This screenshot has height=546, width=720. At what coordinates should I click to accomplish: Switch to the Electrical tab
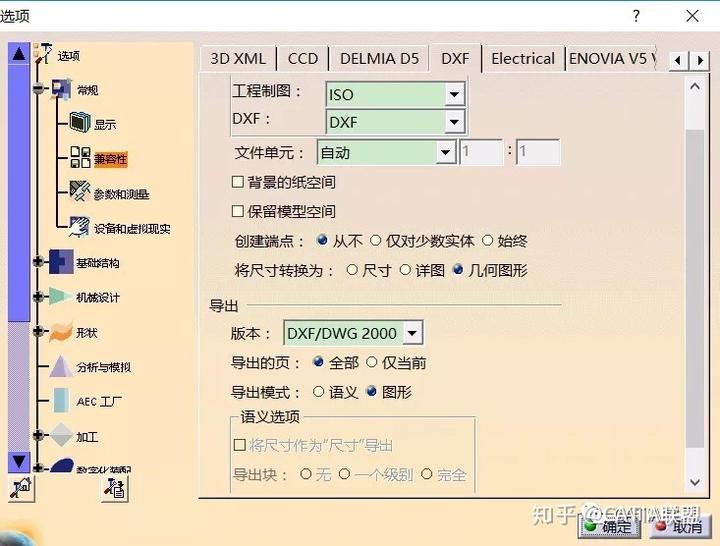click(x=523, y=58)
